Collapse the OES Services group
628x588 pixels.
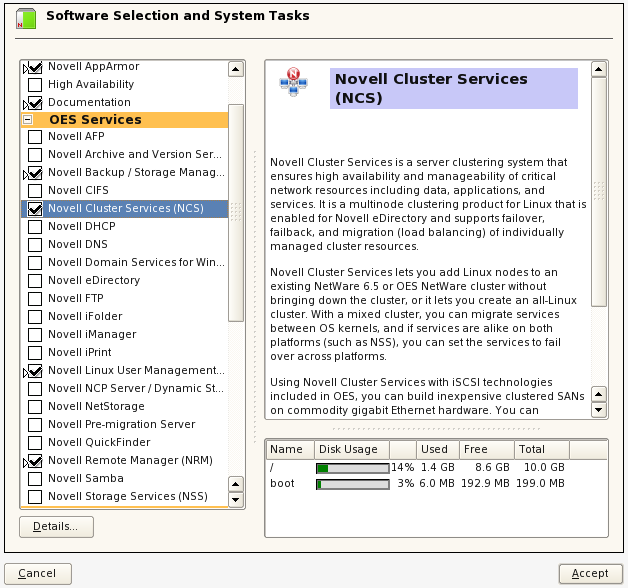27,119
